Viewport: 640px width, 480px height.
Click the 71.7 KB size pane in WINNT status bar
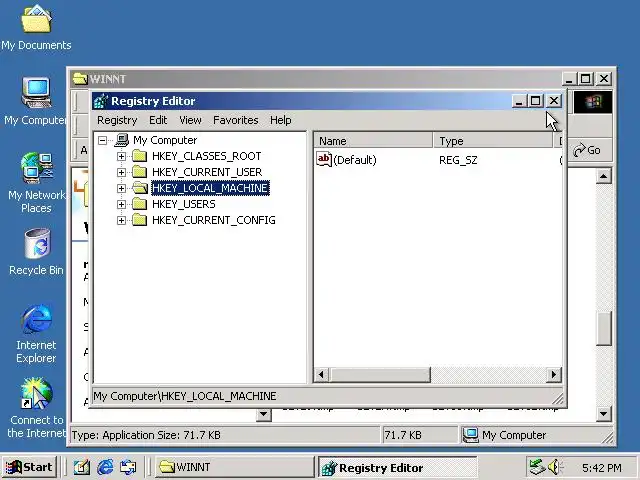click(420, 435)
